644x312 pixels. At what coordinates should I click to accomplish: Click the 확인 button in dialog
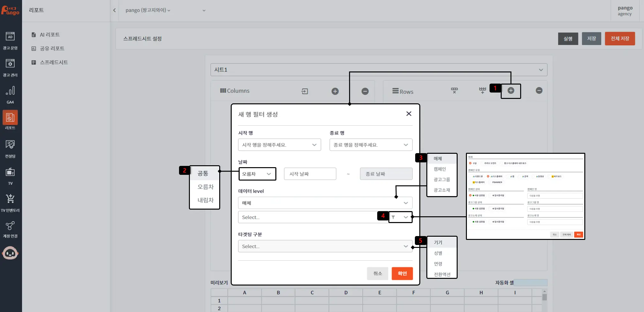click(x=402, y=273)
